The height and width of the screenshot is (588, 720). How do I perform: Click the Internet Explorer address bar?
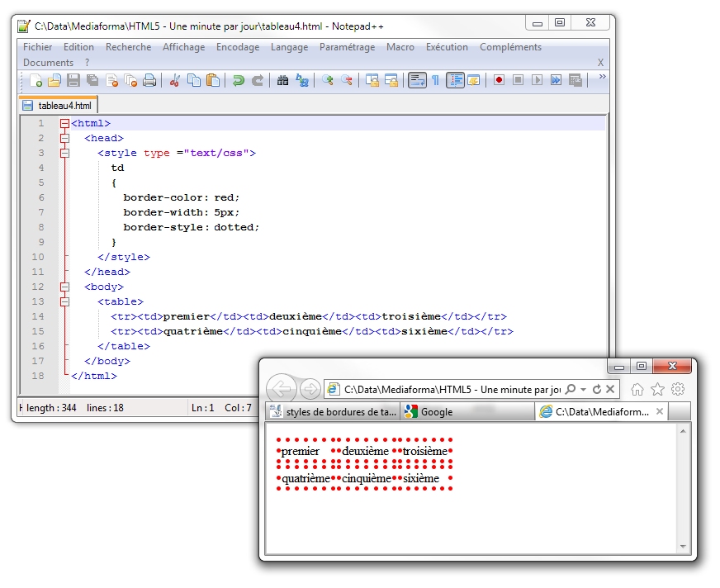(450, 389)
